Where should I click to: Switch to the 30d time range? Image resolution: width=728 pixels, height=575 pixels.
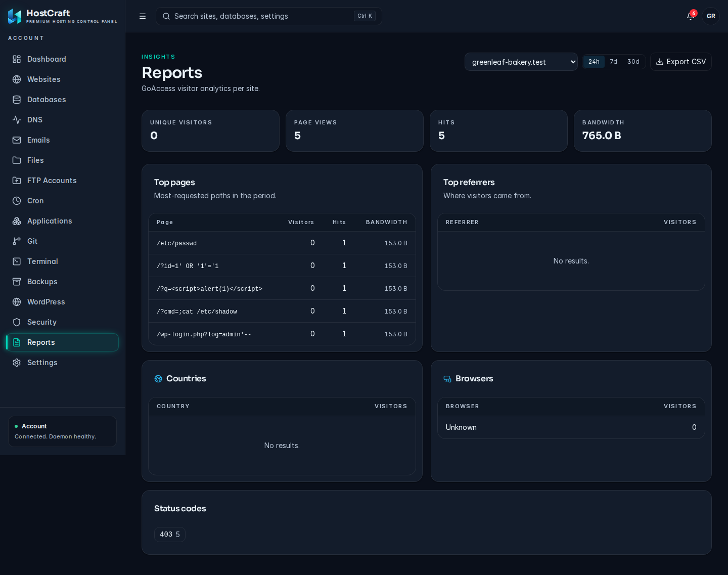pyautogui.click(x=633, y=62)
